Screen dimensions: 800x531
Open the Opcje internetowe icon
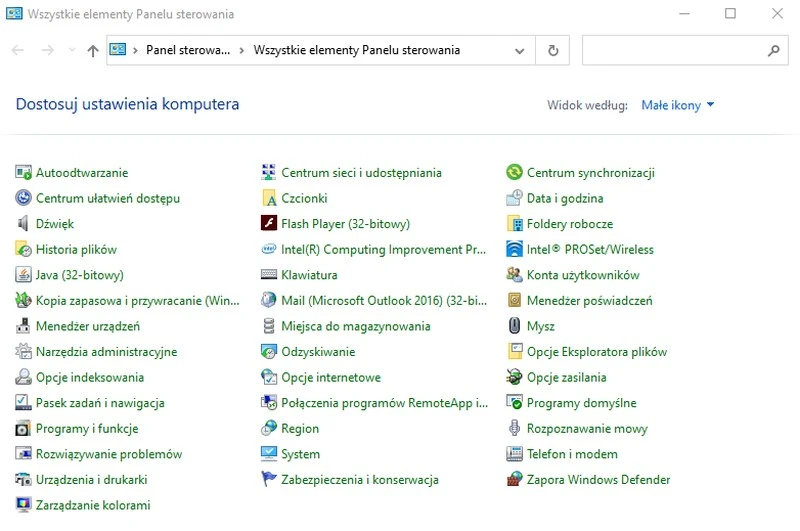(x=268, y=377)
